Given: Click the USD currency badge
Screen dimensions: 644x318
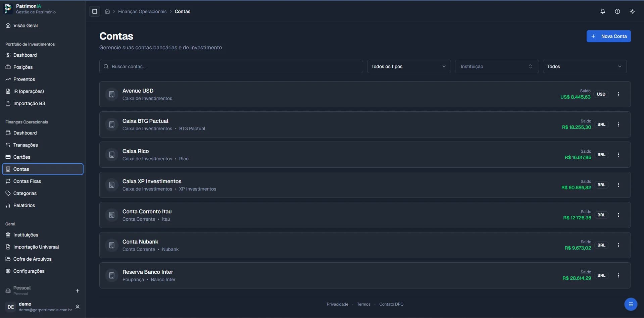Looking at the screenshot, I should pos(601,94).
